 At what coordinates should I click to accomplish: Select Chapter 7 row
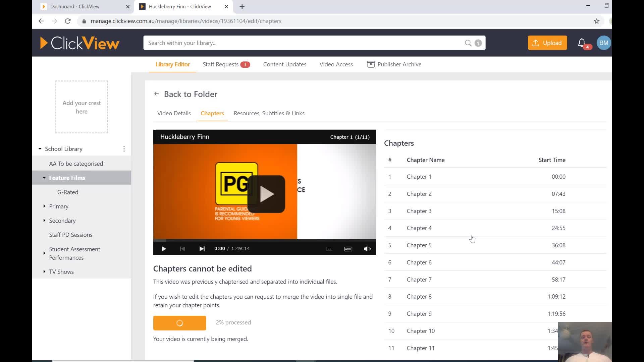[x=495, y=279]
